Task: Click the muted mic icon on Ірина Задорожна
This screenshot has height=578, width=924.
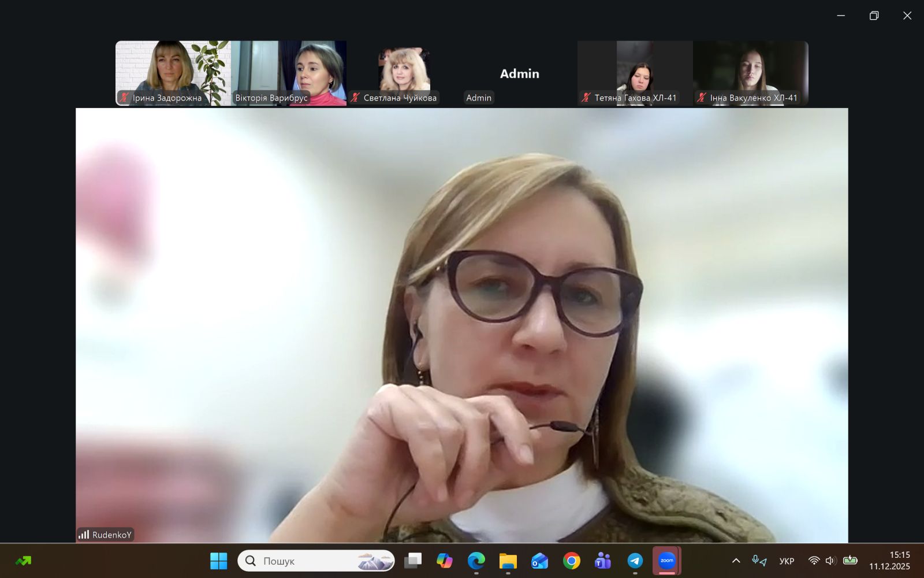Action: 124,97
